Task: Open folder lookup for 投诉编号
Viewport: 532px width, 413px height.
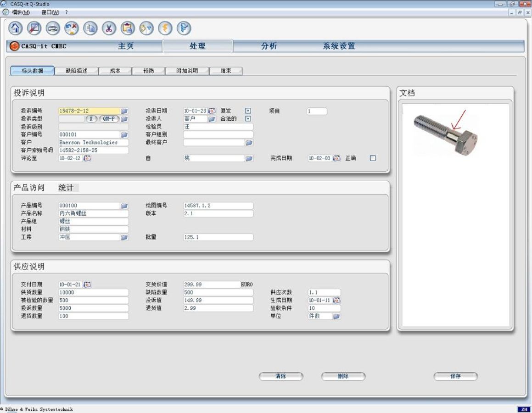Action: [x=124, y=111]
